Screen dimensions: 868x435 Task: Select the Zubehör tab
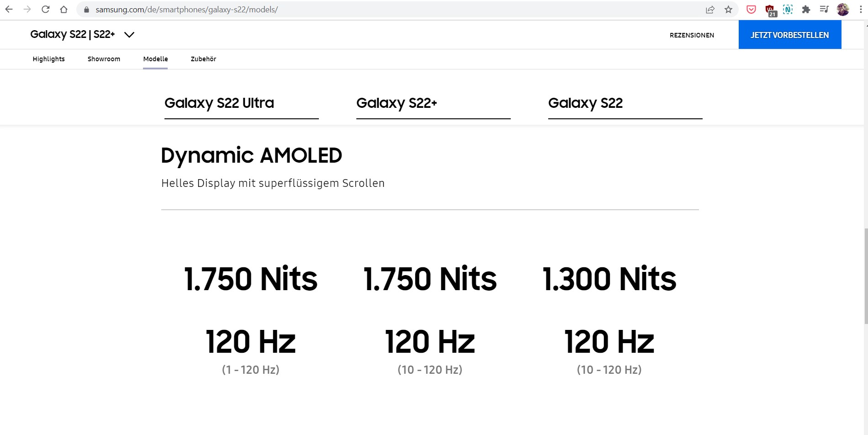tap(203, 59)
